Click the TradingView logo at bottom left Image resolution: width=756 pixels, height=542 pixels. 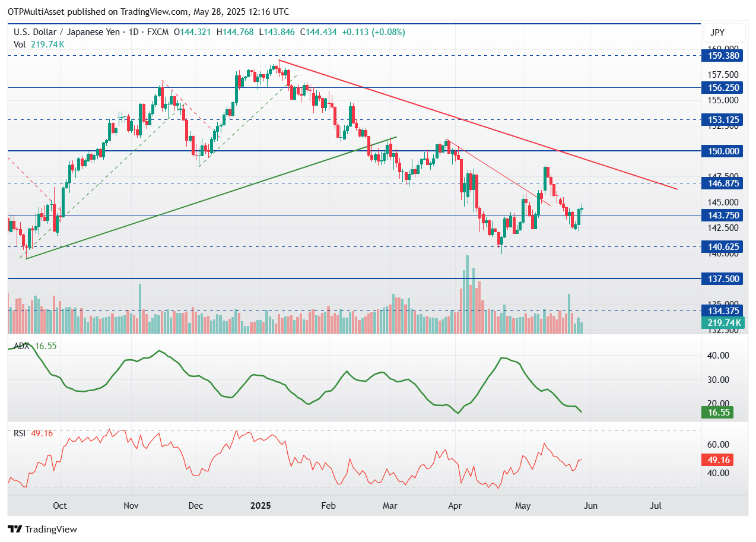click(x=42, y=529)
